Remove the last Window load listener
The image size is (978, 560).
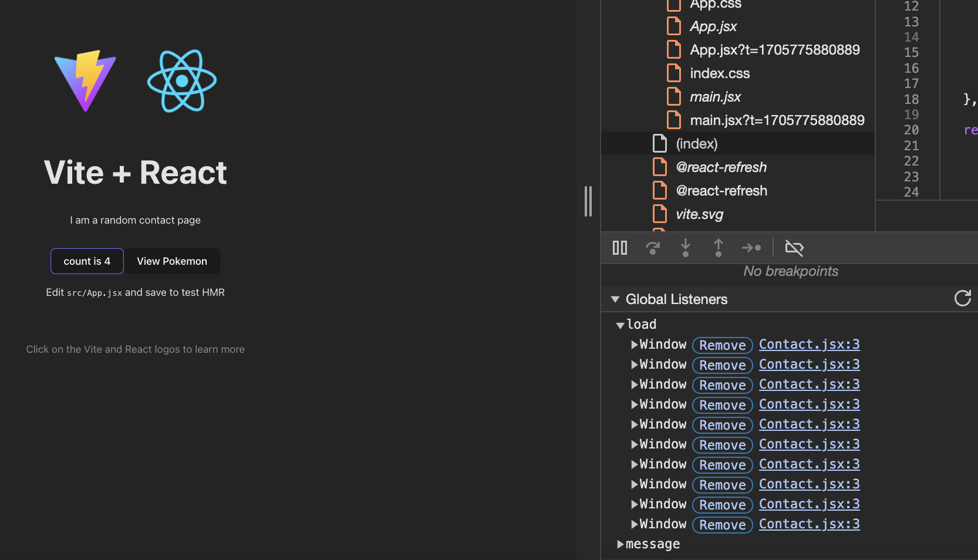point(723,525)
